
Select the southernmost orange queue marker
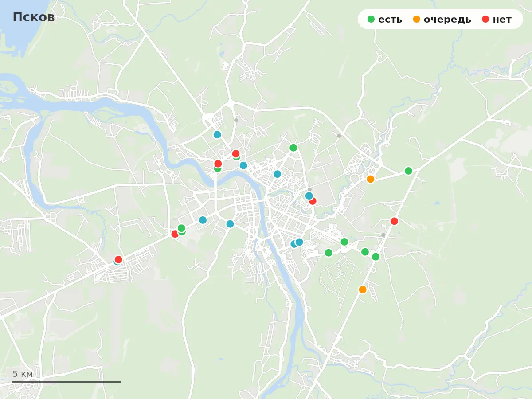click(x=363, y=289)
